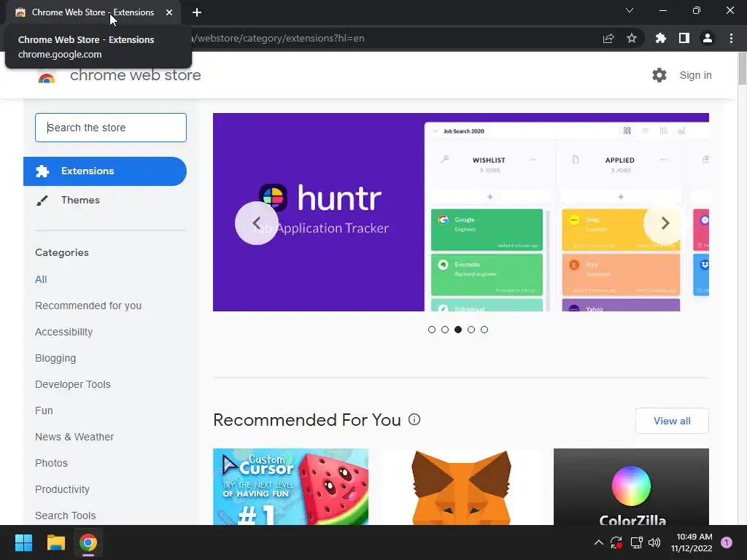Close the Chrome Web Store tab
The image size is (747, 560).
pos(169,12)
